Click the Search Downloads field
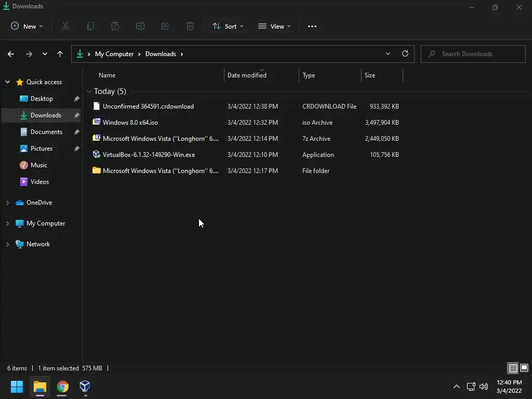 pyautogui.click(x=473, y=54)
